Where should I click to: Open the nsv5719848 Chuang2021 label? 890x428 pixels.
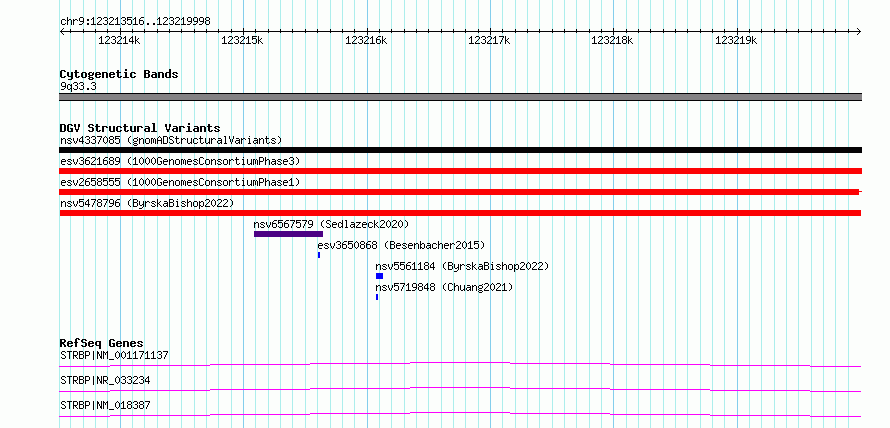[x=444, y=287]
